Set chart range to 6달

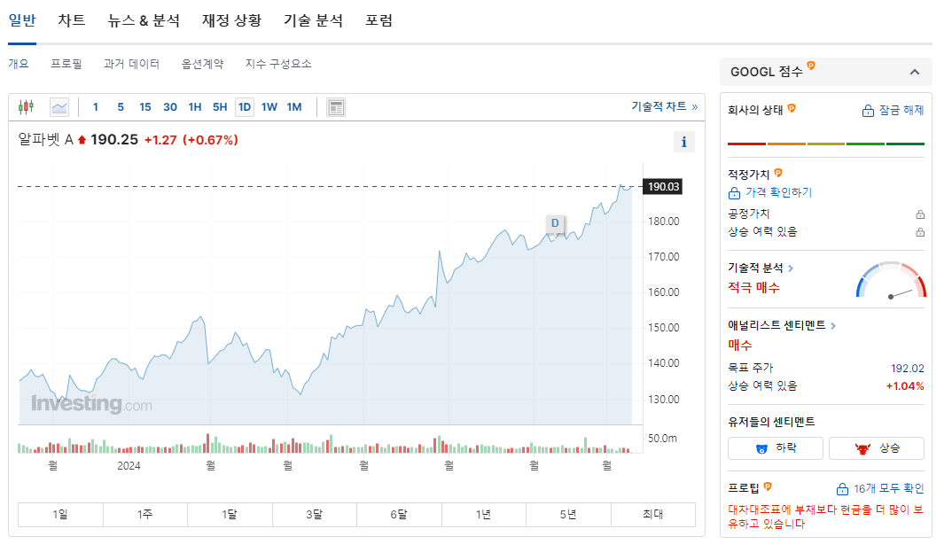click(399, 515)
